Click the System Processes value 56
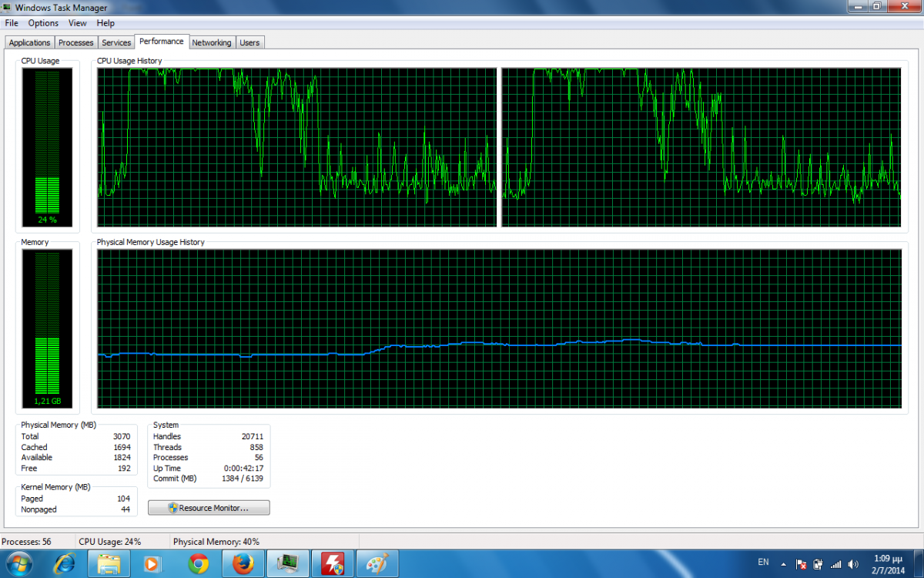 point(259,458)
